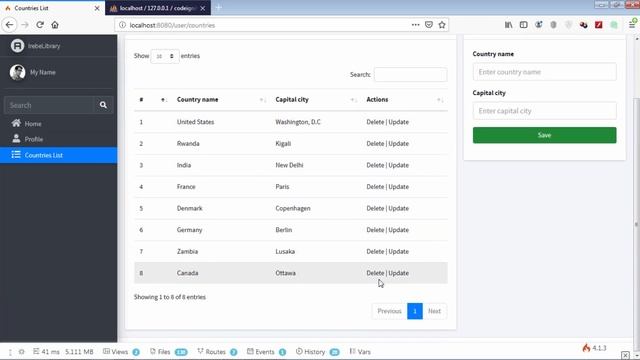Select page 1 in pagination

[415, 311]
